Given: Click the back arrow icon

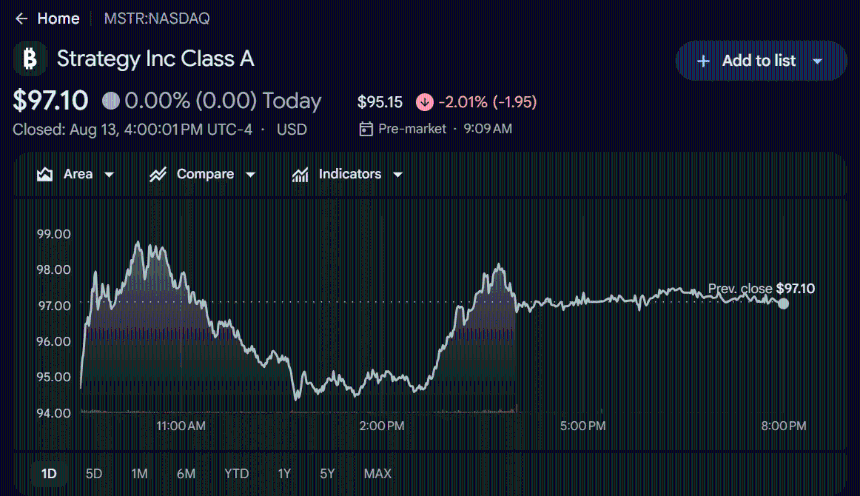Looking at the screenshot, I should coord(21,19).
